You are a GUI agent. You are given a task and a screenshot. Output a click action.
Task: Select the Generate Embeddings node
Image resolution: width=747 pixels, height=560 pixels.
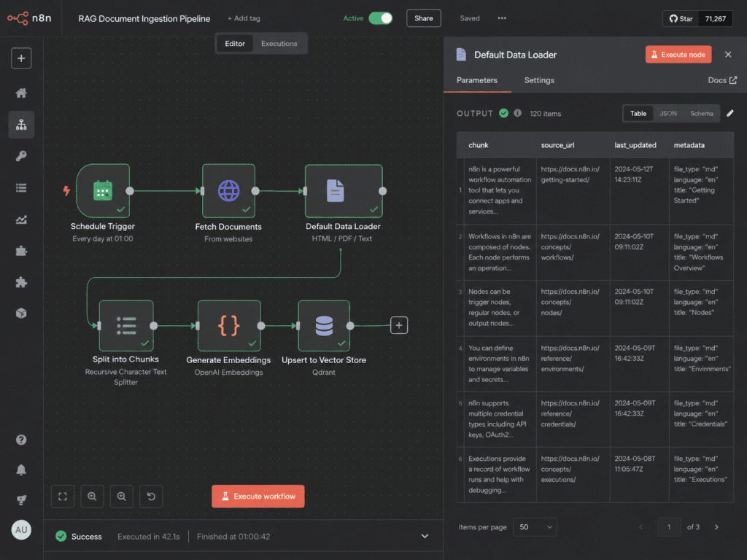coord(228,326)
